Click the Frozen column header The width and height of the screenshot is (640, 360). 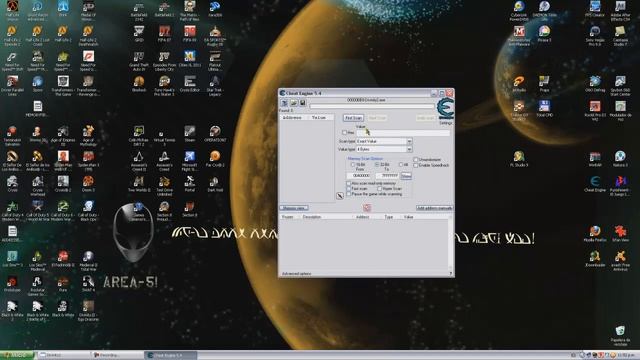pyautogui.click(x=288, y=217)
